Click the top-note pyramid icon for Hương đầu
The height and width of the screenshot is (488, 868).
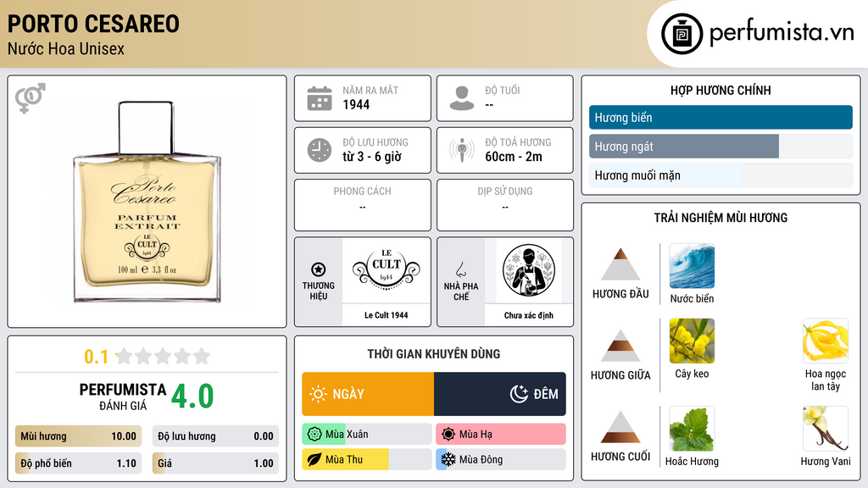[620, 264]
